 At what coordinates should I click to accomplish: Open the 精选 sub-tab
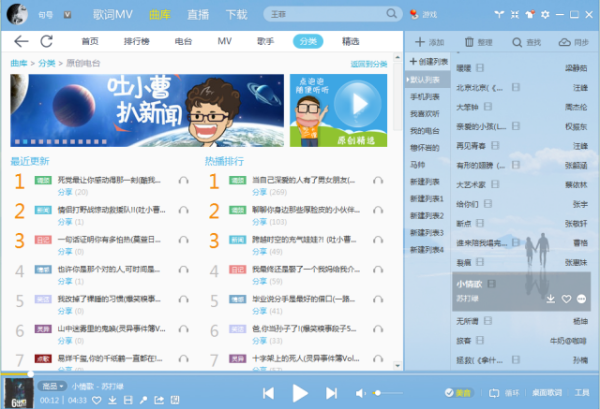351,41
